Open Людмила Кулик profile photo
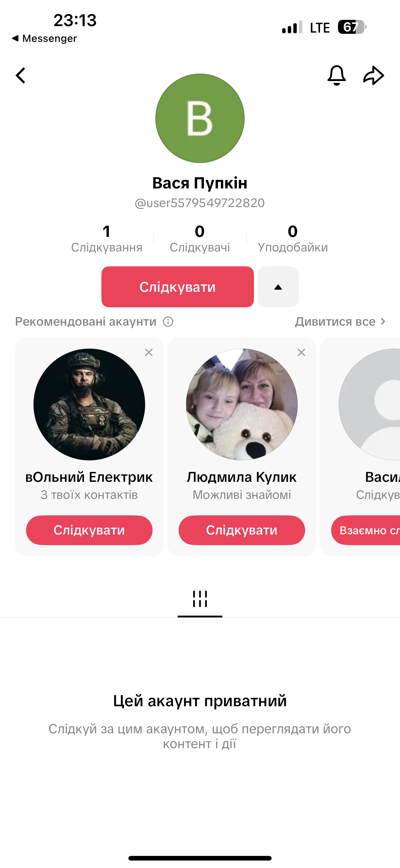Image resolution: width=400 pixels, height=868 pixels. coord(242,404)
